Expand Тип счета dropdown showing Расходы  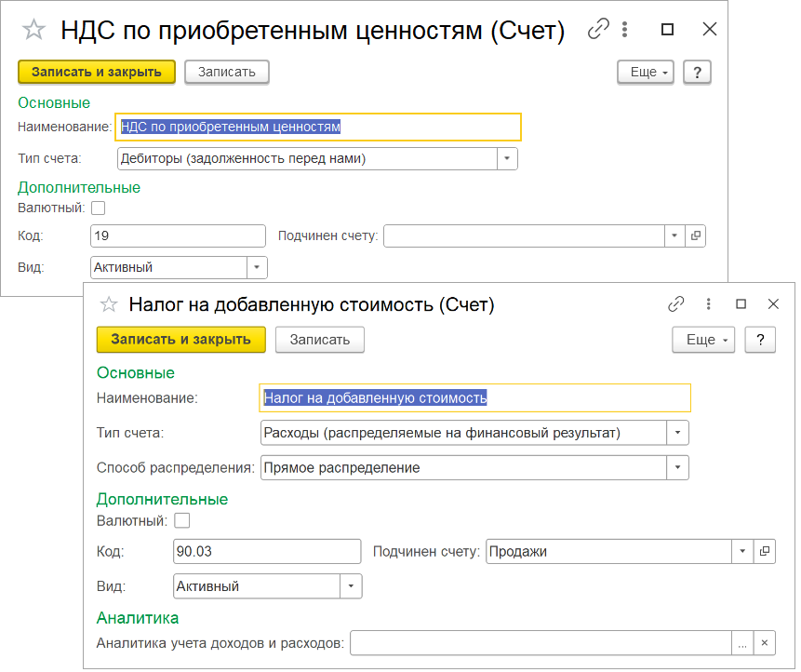point(678,433)
